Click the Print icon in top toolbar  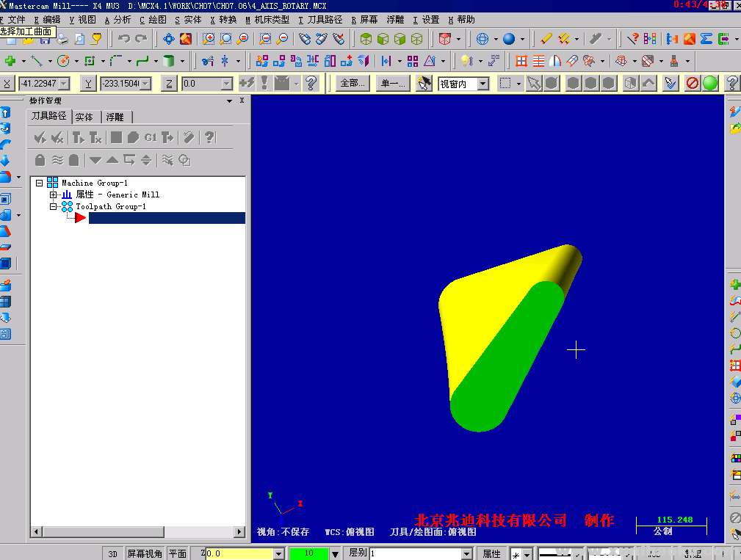pyautogui.click(x=62, y=39)
